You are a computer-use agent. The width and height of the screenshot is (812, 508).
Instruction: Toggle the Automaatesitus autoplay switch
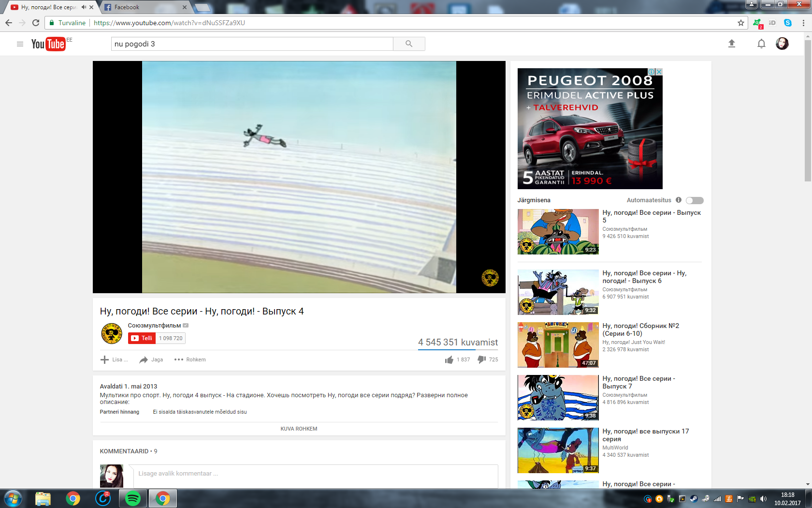click(x=695, y=200)
